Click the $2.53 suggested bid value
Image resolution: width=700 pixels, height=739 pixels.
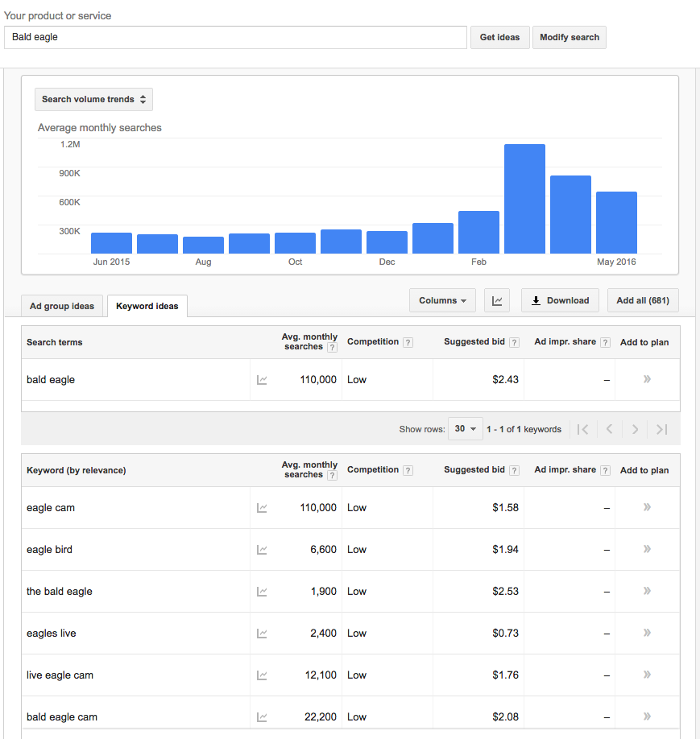pyautogui.click(x=505, y=592)
